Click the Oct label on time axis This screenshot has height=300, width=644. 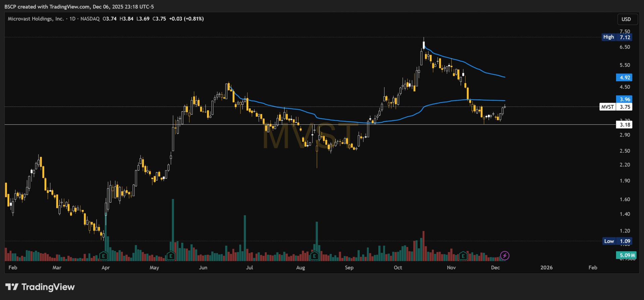[398, 267]
